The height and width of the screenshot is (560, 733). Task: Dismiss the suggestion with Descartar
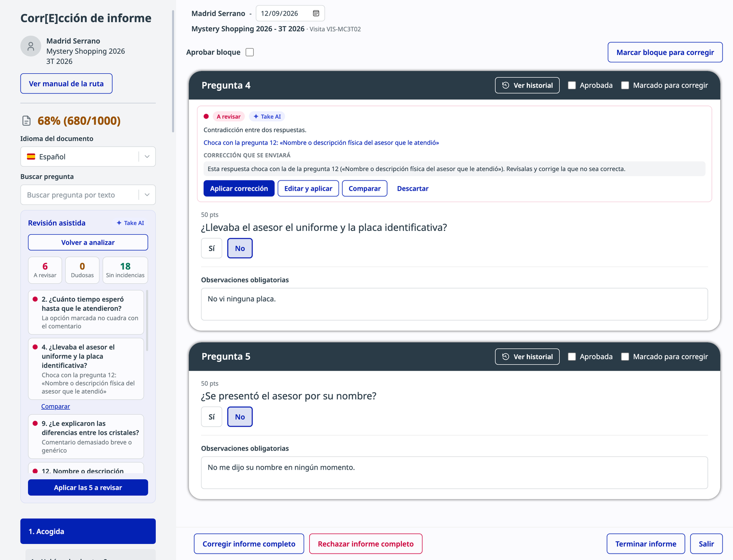[x=413, y=188]
